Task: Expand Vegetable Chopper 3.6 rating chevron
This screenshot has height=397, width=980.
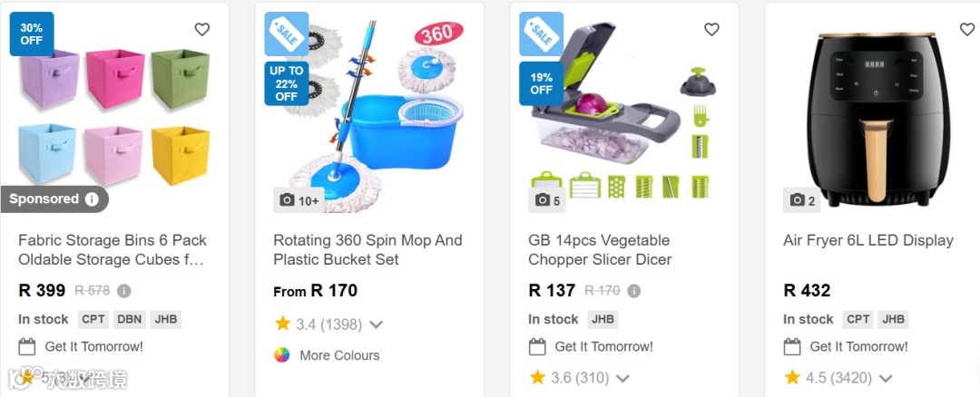Action: pos(622,378)
